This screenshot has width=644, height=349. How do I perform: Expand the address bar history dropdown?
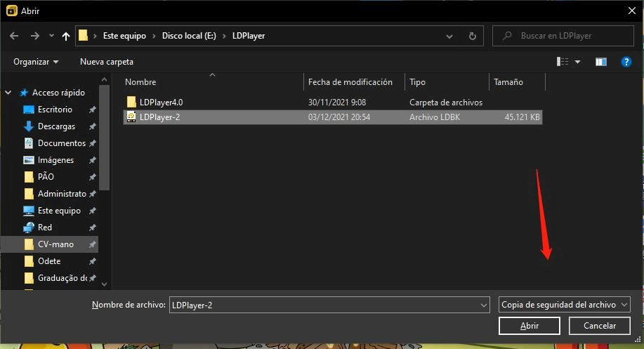click(x=449, y=36)
